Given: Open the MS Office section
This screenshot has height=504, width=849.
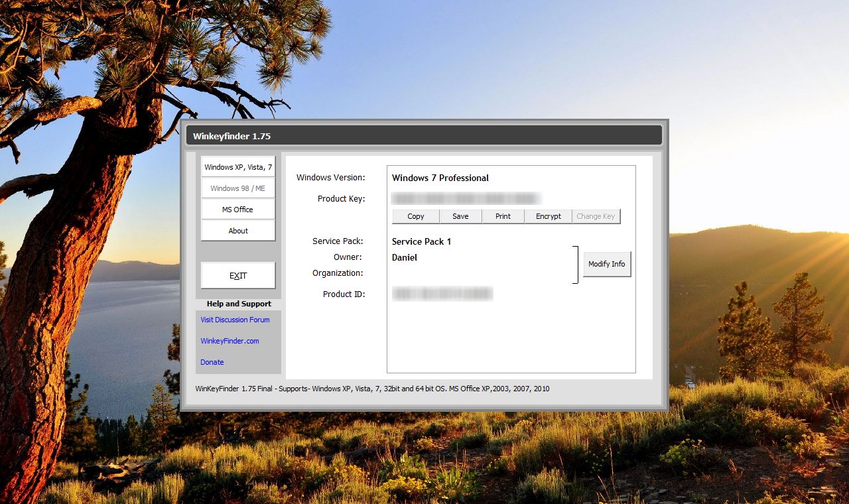Looking at the screenshot, I should pos(238,210).
